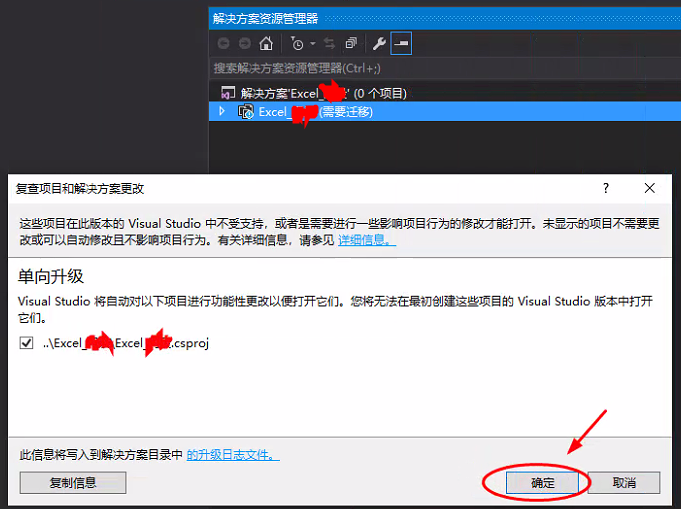Click the Back navigation icon in Solution Explorer
This screenshot has width=681, height=509.
223,43
